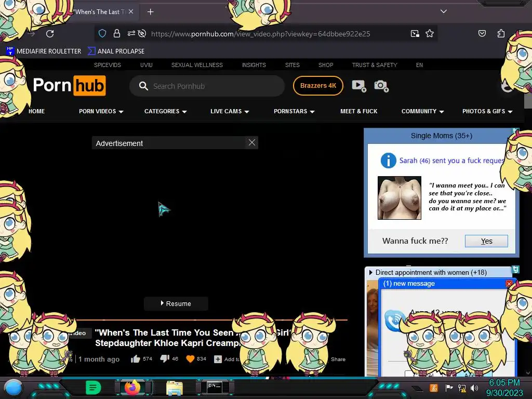Expand the list-all-tabs chevron

444,11
